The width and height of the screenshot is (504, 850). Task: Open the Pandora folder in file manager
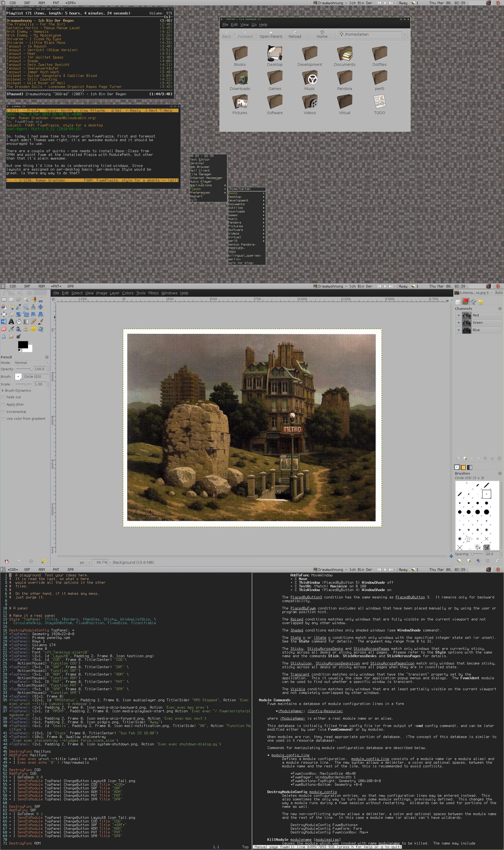point(345,81)
